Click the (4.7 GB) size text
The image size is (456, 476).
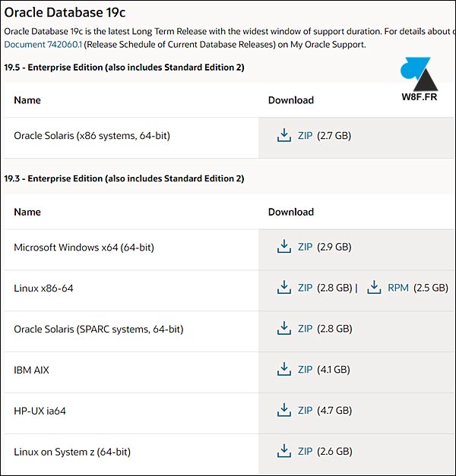(334, 411)
